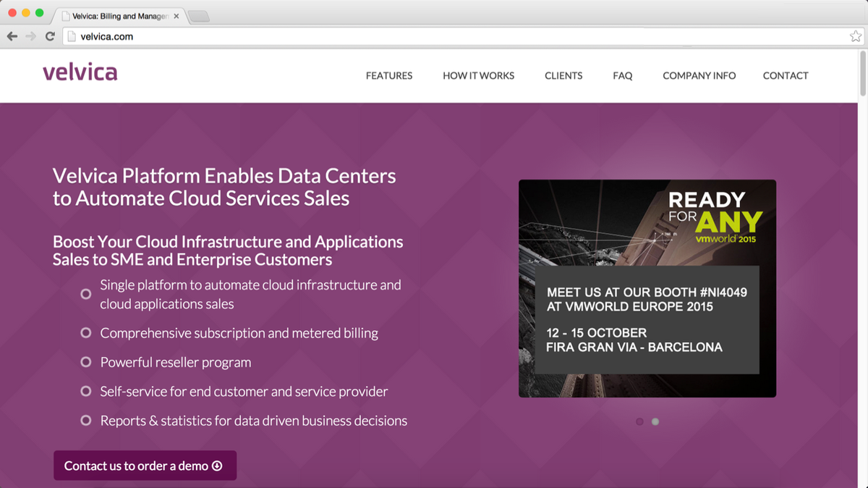Viewport: 868px width, 488px height.
Task: Reload the page with the refresh icon
Action: (50, 36)
